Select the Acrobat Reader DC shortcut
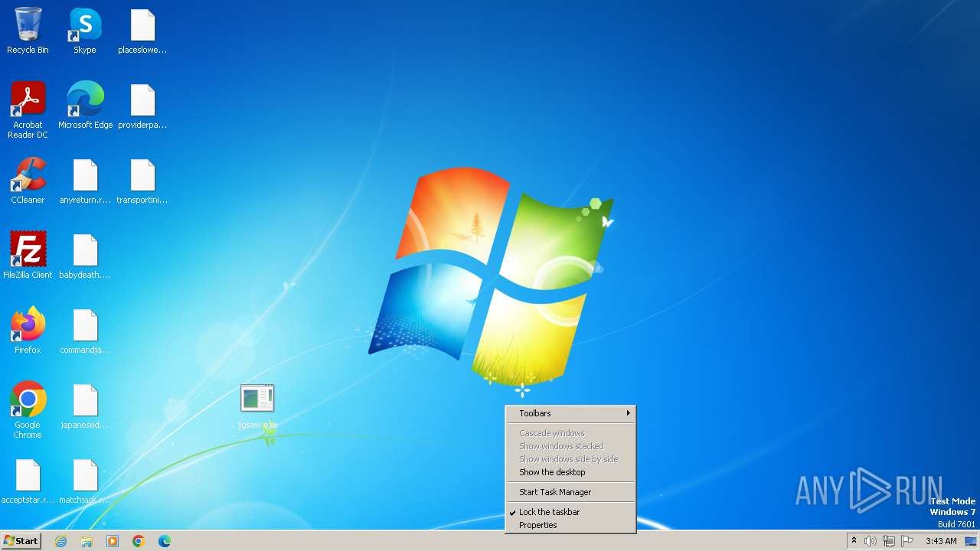The image size is (980, 551). (28, 110)
